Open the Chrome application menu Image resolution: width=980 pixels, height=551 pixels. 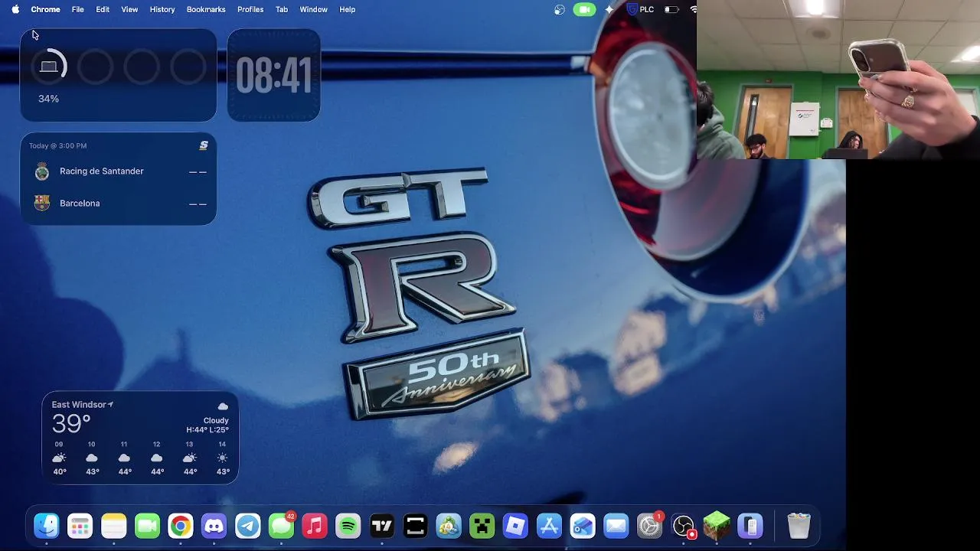[x=45, y=9]
